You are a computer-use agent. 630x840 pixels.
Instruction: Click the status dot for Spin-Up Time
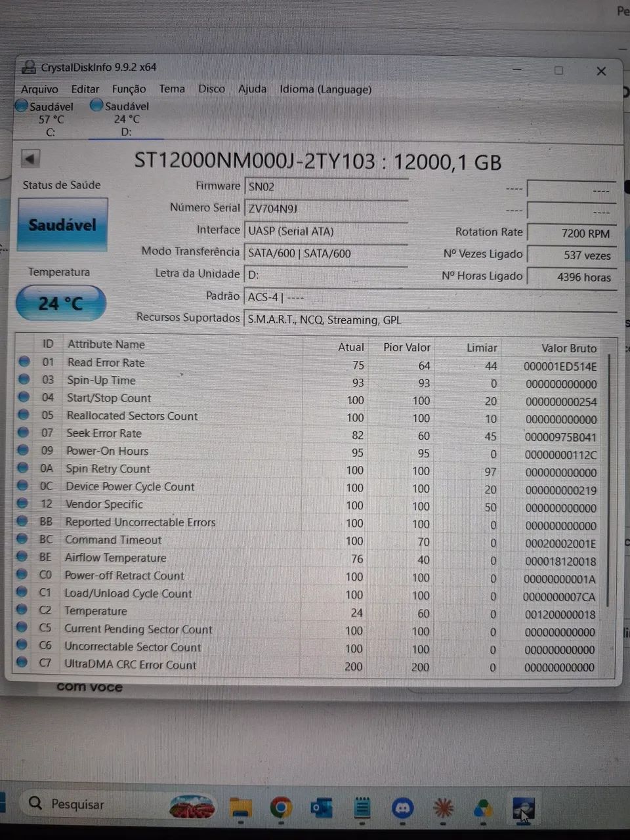24,379
